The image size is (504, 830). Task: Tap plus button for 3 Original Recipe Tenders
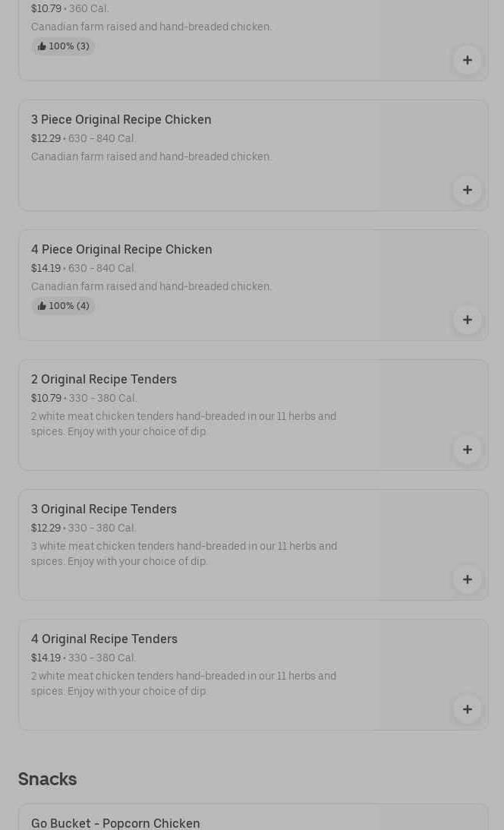tap(467, 579)
